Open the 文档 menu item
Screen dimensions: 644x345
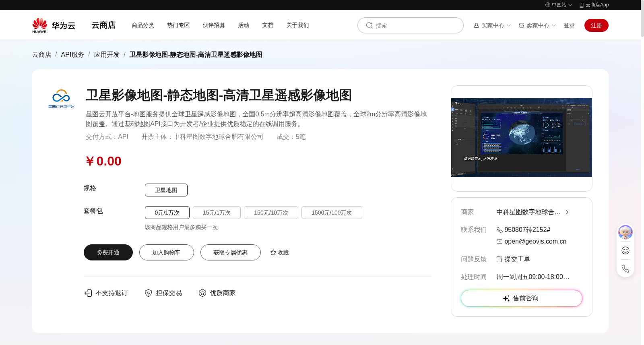point(268,25)
